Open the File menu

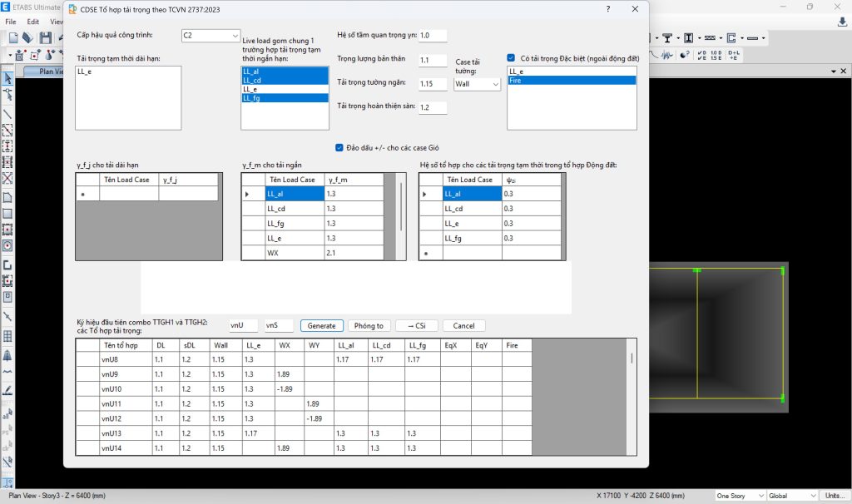(12, 22)
